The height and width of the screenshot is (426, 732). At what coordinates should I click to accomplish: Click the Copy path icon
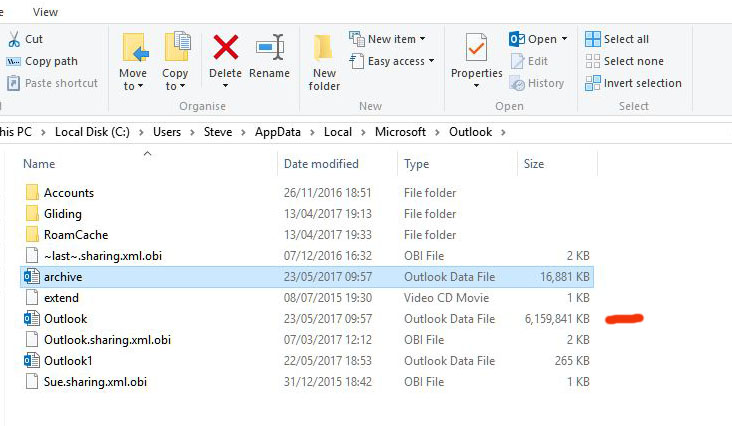(13, 61)
